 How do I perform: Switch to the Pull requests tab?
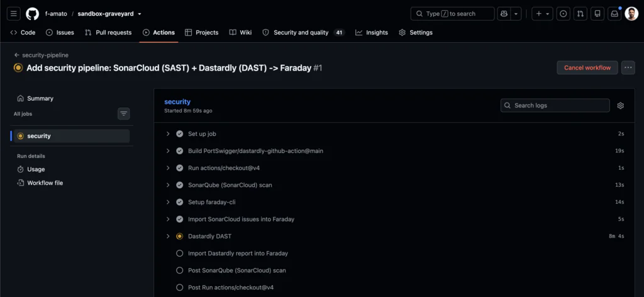tap(108, 33)
